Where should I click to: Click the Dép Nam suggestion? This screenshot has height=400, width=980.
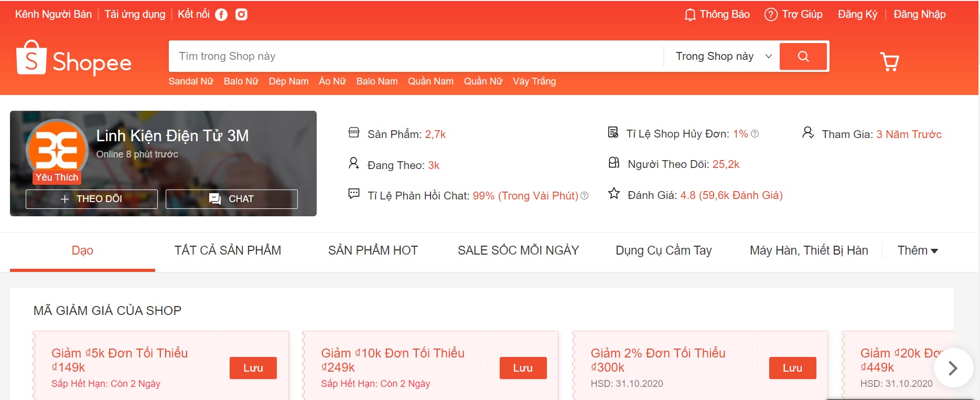tap(288, 81)
